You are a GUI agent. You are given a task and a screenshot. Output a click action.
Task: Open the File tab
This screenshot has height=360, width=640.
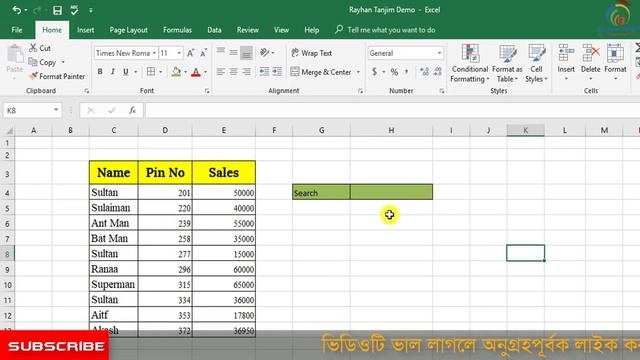click(x=17, y=30)
